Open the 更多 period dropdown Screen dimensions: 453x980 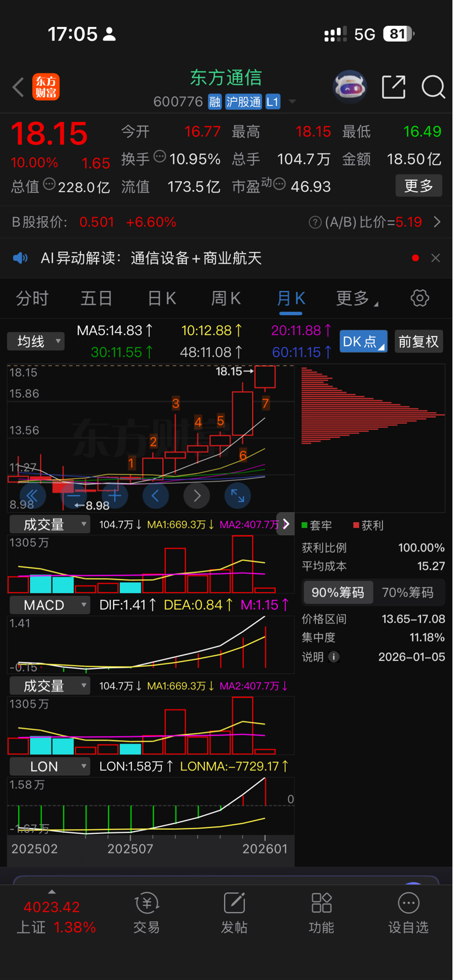(x=357, y=298)
